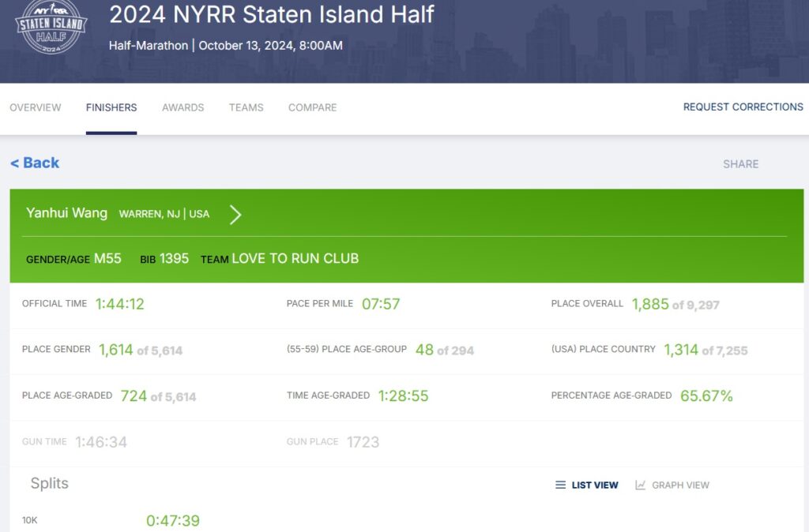Open runner profile chevron next to Yanhui Wang
This screenshot has height=532, width=809.
tap(235, 215)
